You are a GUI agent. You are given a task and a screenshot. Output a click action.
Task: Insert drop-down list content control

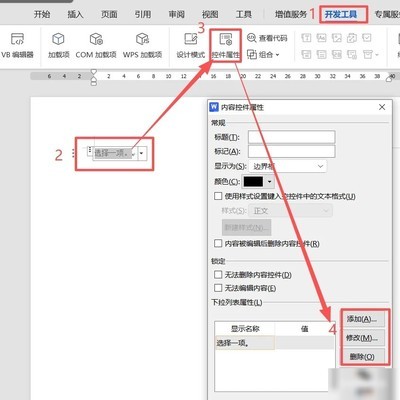click(321, 54)
